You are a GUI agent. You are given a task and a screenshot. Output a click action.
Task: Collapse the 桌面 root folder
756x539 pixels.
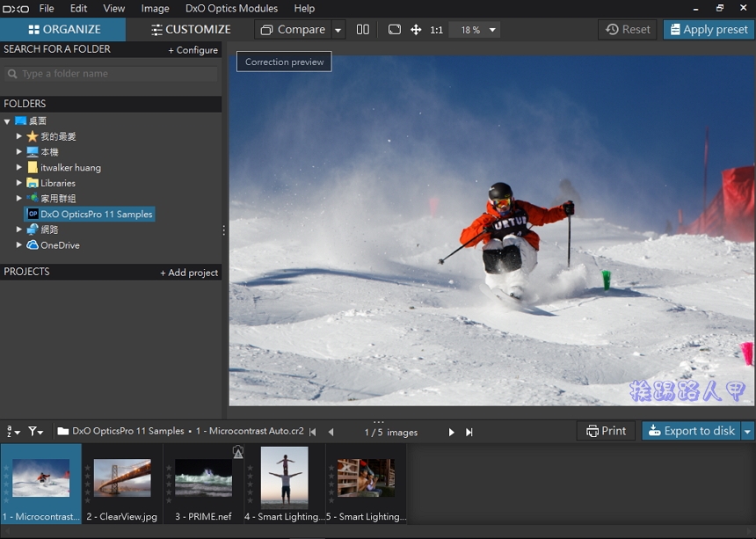click(x=7, y=121)
